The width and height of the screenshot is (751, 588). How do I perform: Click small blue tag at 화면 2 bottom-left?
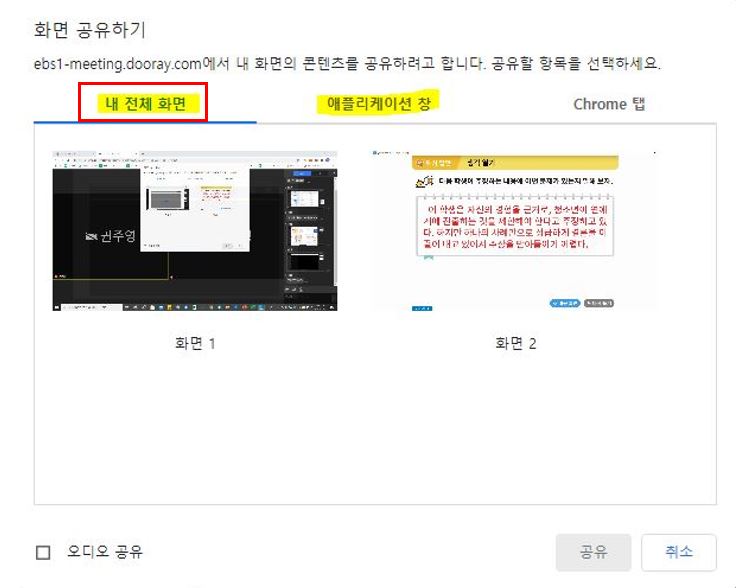coord(422,309)
